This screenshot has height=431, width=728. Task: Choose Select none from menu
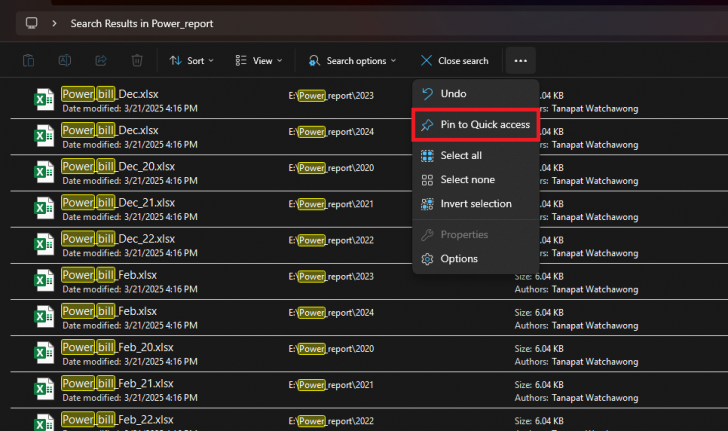476,180
